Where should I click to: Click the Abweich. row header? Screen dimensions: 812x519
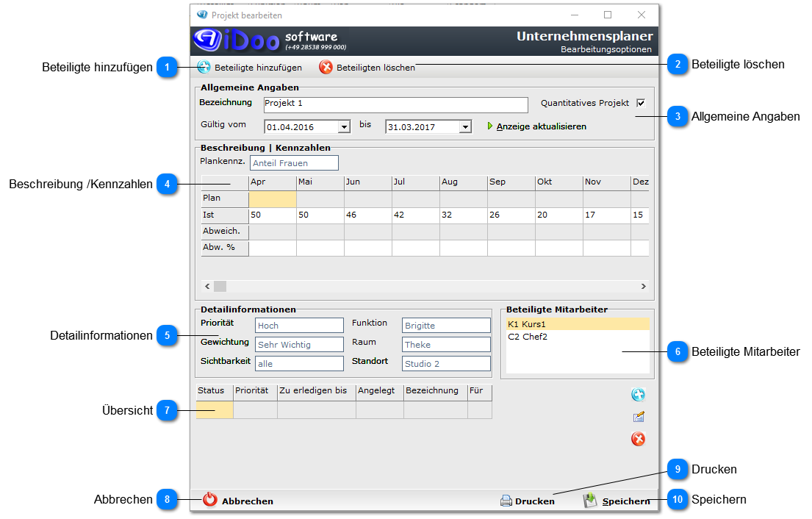click(x=225, y=232)
